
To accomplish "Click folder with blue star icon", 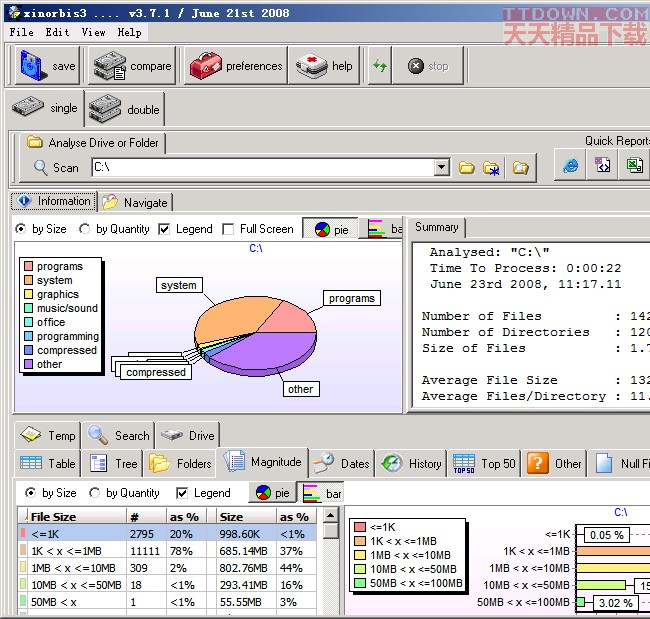I will (x=491, y=167).
